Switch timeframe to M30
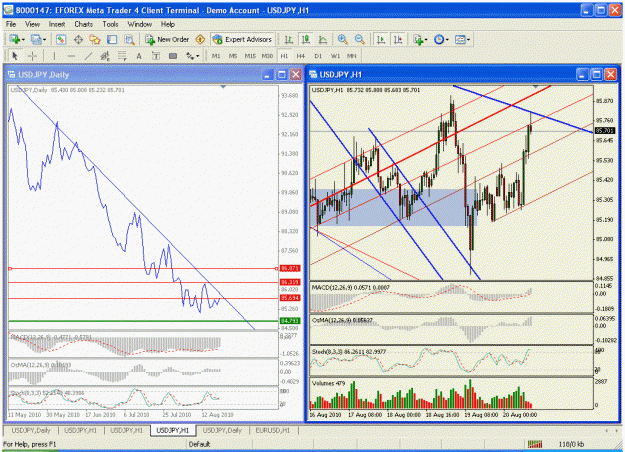 tap(267, 56)
